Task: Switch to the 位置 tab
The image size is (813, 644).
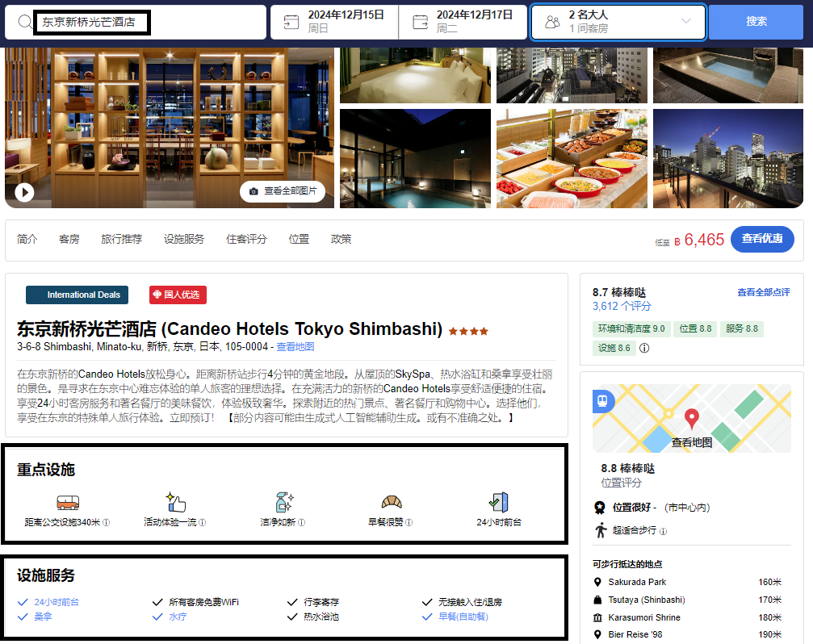Action: click(299, 239)
